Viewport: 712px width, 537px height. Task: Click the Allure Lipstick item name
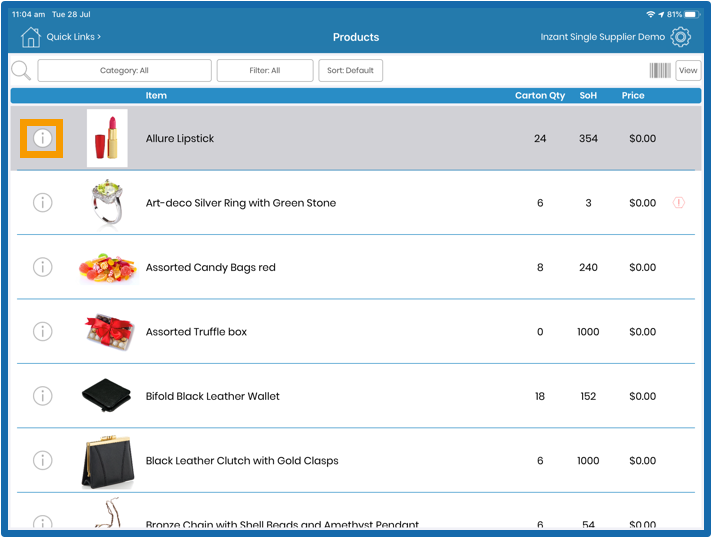tap(180, 138)
